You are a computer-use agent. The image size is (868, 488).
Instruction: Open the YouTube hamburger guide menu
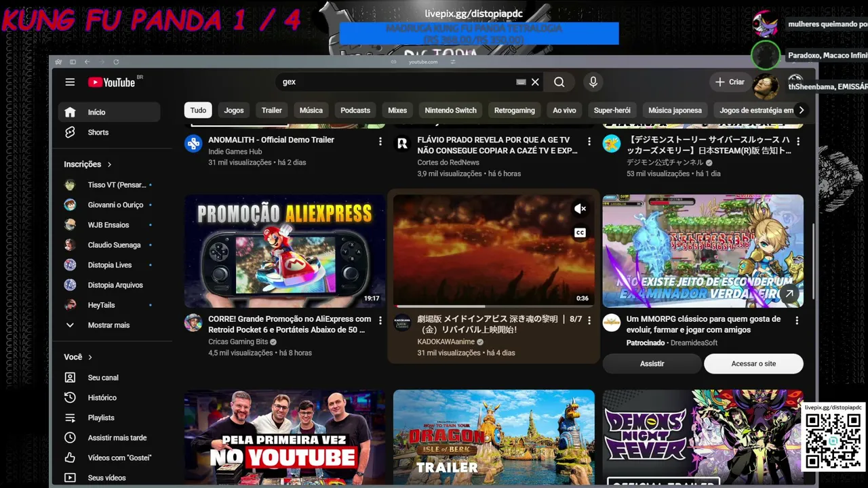pyautogui.click(x=70, y=82)
